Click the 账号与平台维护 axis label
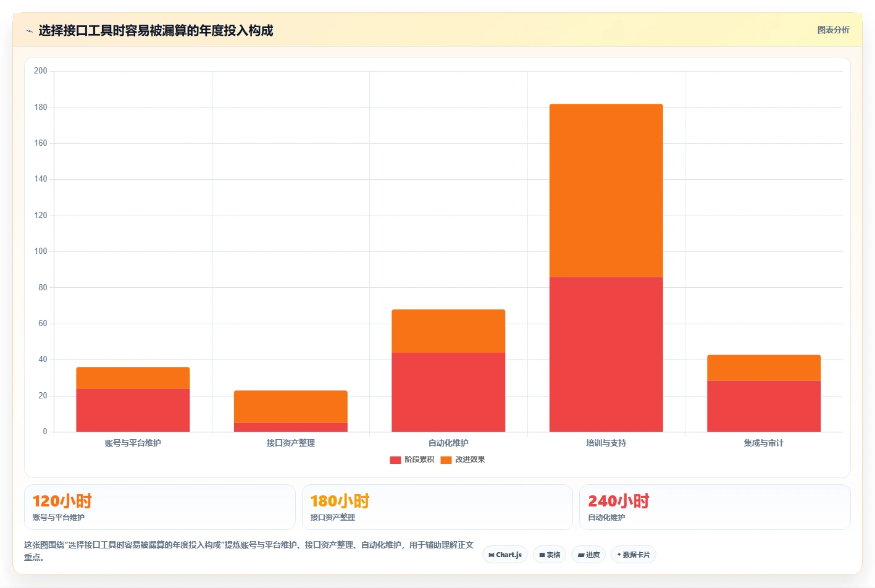Image resolution: width=875 pixels, height=588 pixels. 133,443
